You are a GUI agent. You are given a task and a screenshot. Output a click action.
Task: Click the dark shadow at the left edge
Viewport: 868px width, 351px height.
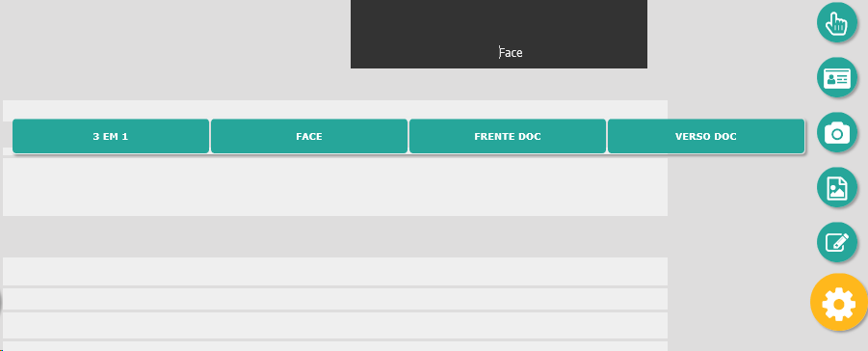point(1,303)
